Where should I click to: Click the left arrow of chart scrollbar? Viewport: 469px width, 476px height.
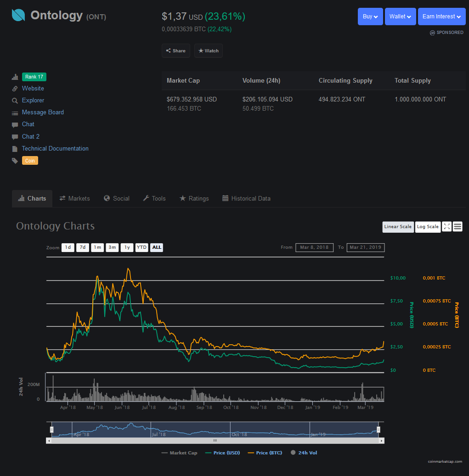49,441
